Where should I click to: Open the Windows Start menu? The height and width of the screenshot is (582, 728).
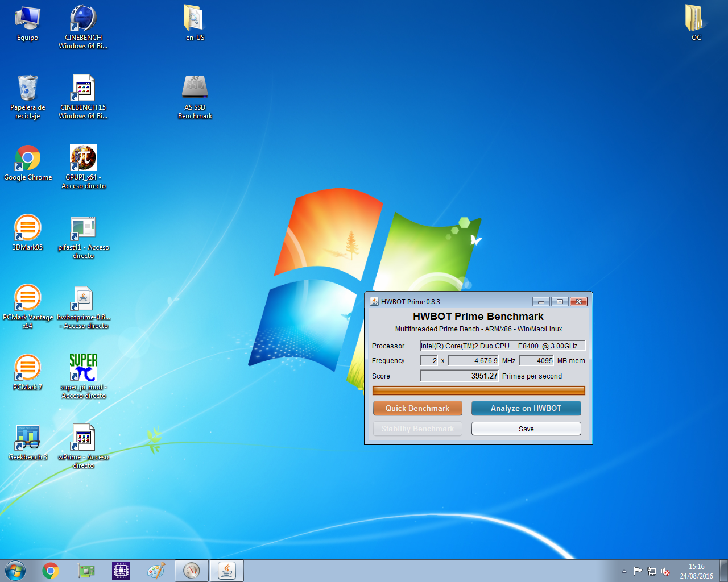point(15,571)
